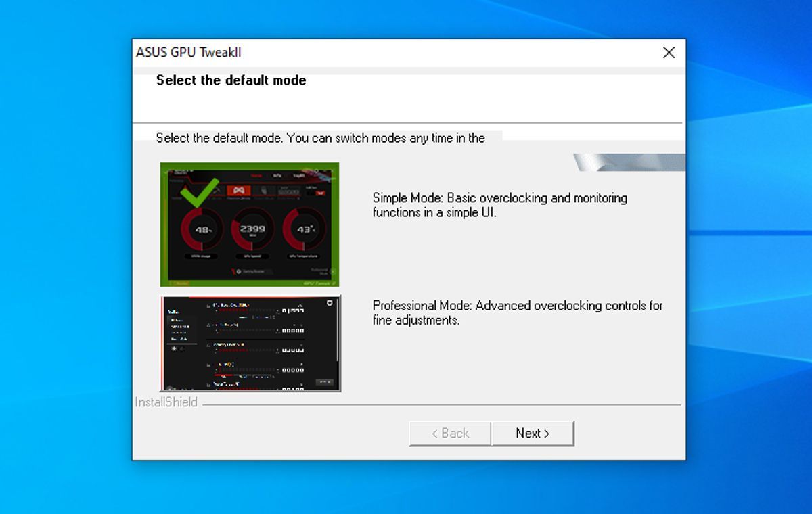Click the Next button

coord(533,434)
